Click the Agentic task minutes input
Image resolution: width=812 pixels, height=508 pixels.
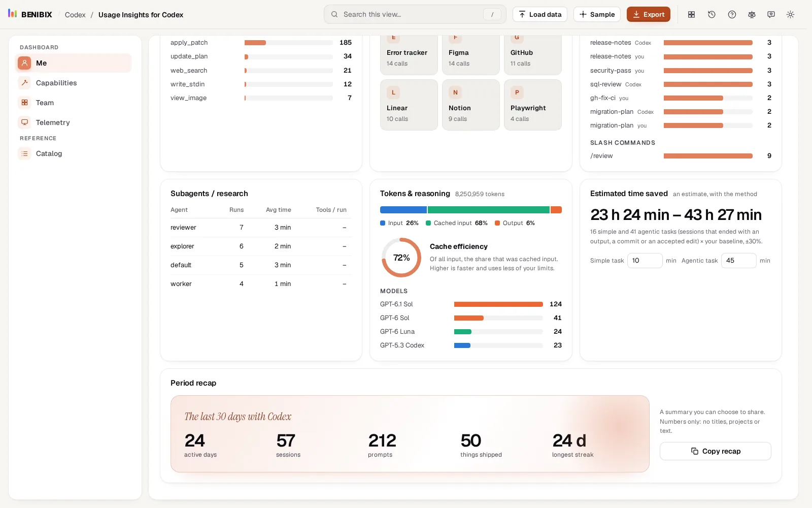point(738,261)
